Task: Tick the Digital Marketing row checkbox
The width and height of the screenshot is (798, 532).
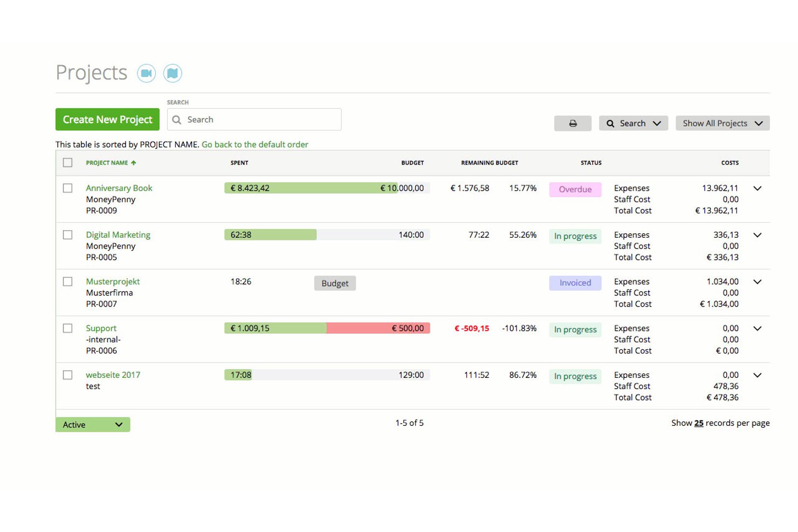Action: (x=67, y=235)
